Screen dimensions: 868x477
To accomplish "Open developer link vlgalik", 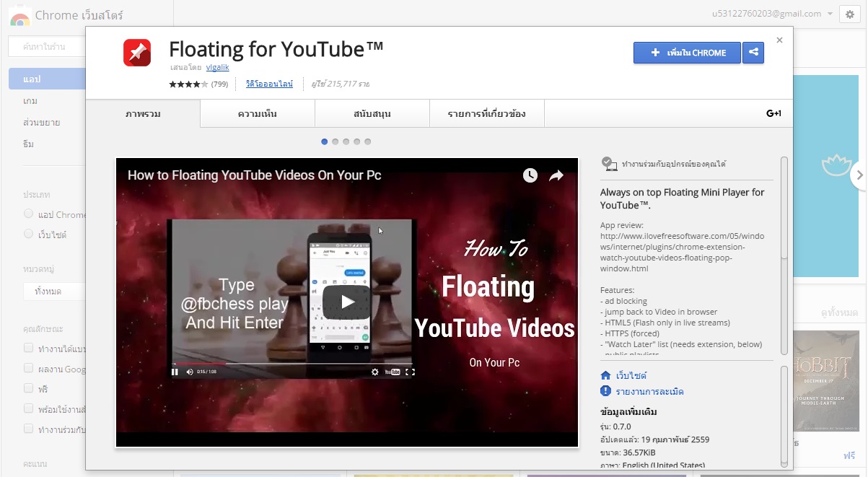I will 218,68.
